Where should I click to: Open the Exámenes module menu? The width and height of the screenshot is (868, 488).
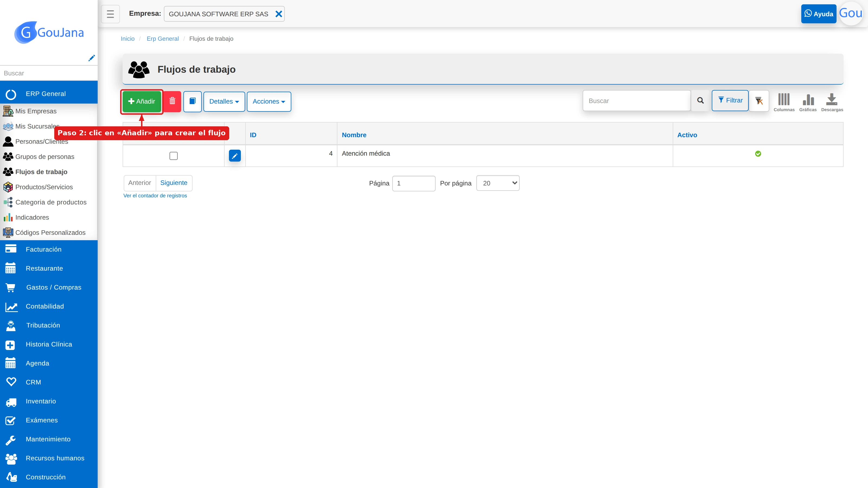pos(49,420)
